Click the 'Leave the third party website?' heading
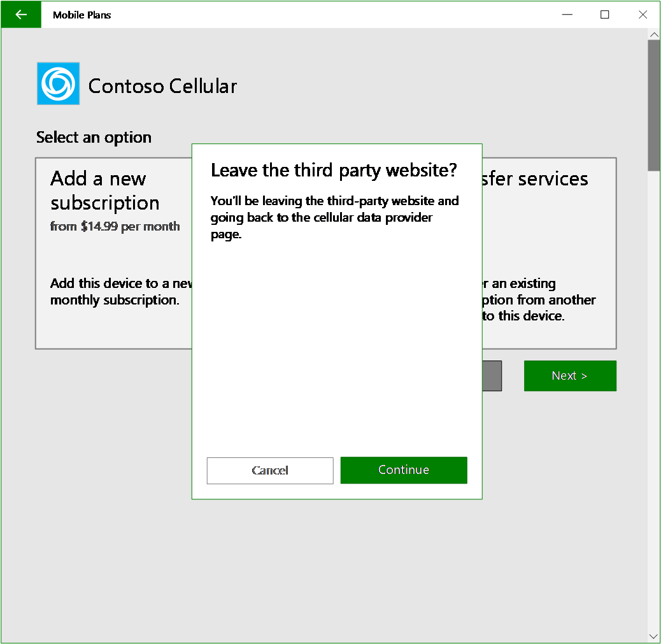661x644 pixels. tap(334, 170)
